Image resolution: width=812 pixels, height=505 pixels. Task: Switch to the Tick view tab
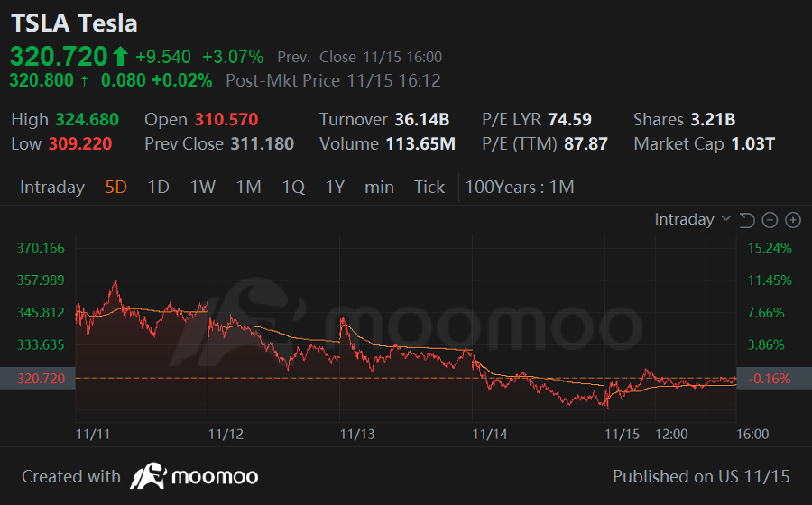(429, 187)
